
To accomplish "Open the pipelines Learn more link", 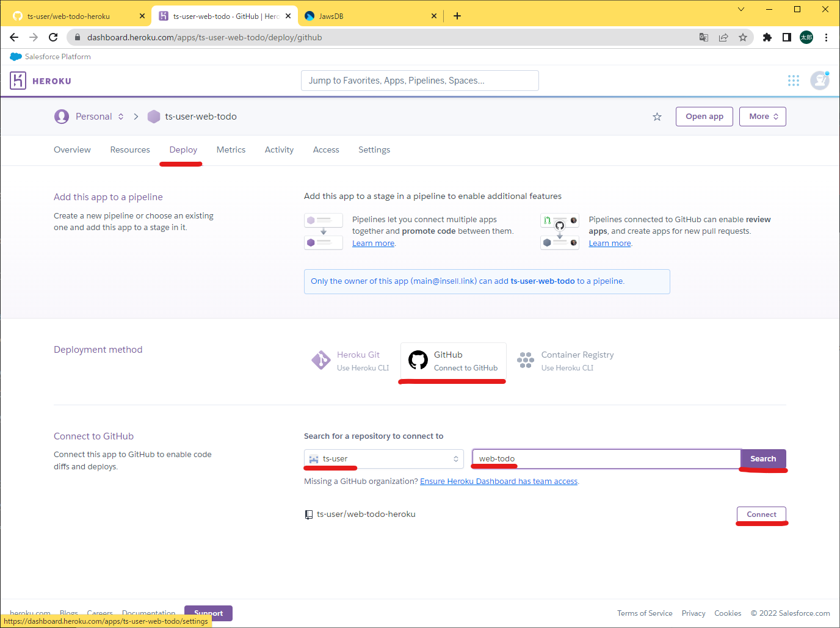I will 373,244.
